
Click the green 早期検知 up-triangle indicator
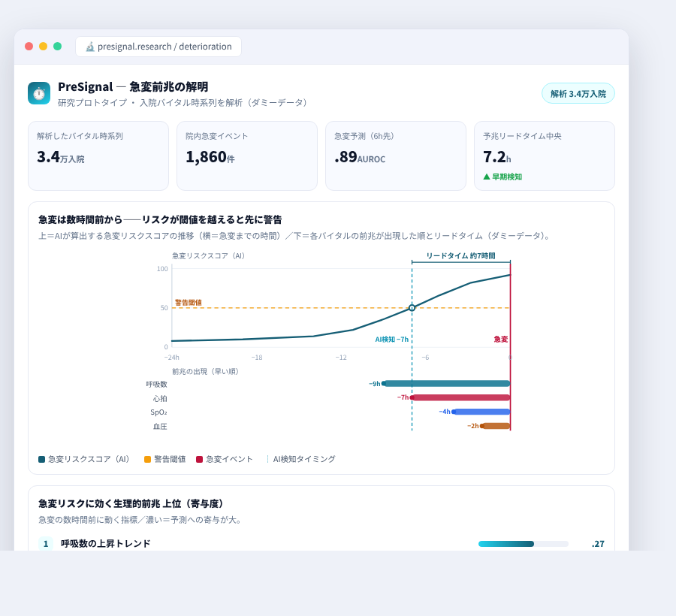[x=502, y=177]
